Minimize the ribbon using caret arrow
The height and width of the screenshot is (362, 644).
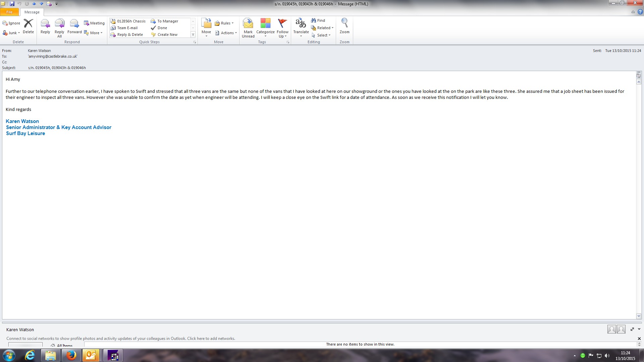point(633,12)
